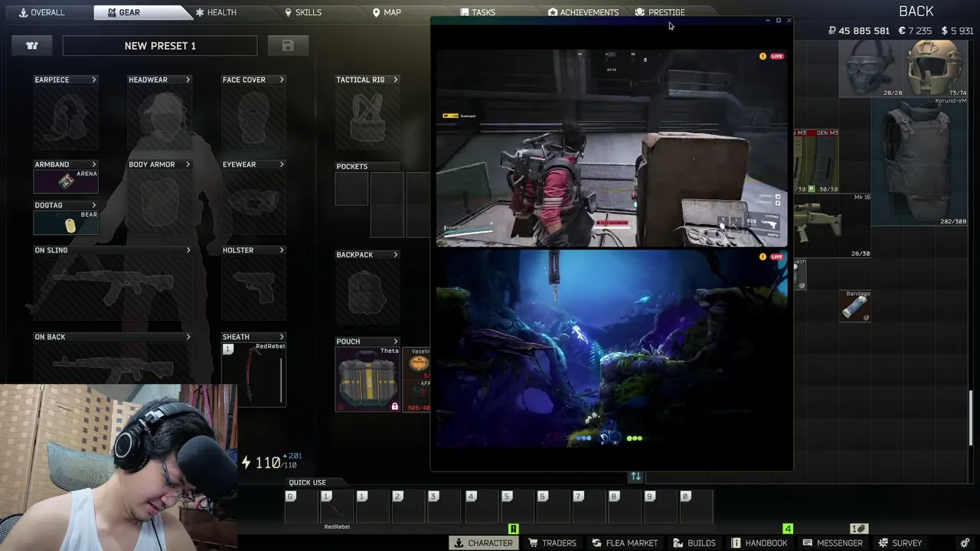
Task: Click the empty backpack slot
Action: click(x=367, y=292)
